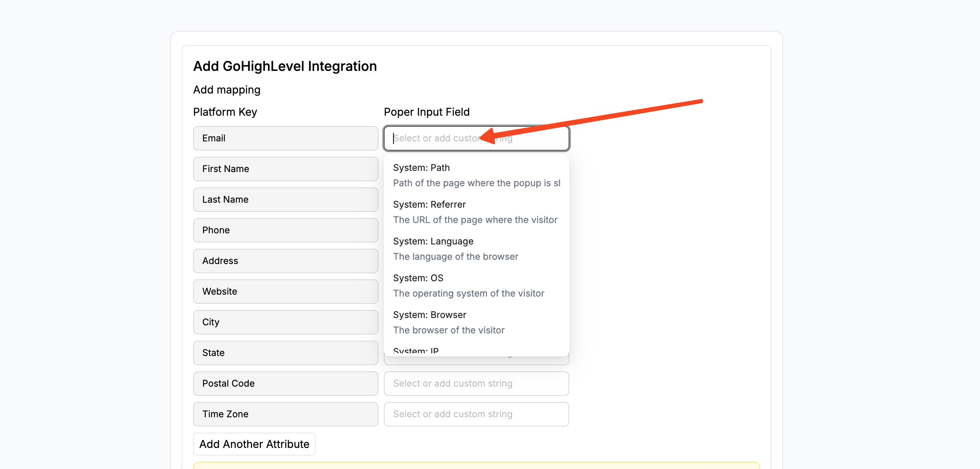Click 'The language of the browser' description

(x=456, y=256)
